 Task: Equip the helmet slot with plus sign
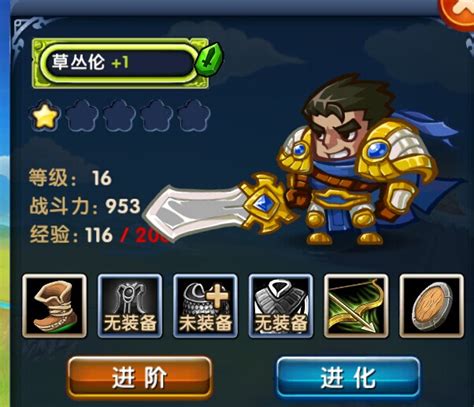point(205,306)
